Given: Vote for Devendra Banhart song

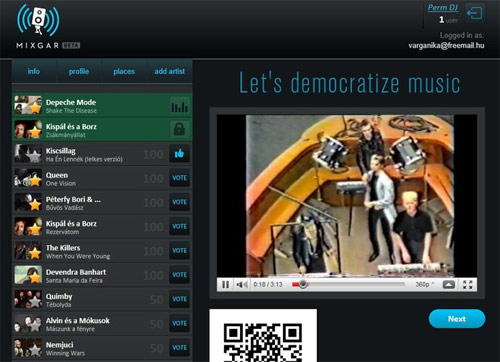Looking at the screenshot, I should tap(179, 275).
